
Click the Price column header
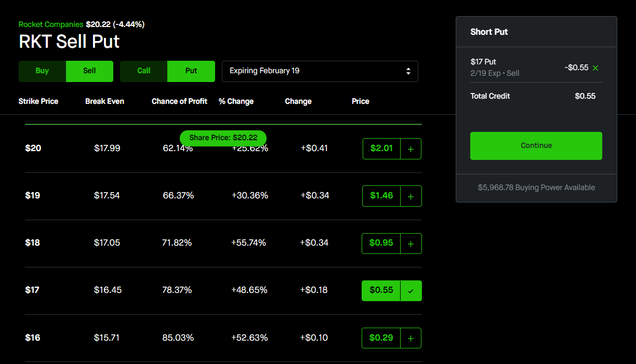[361, 101]
